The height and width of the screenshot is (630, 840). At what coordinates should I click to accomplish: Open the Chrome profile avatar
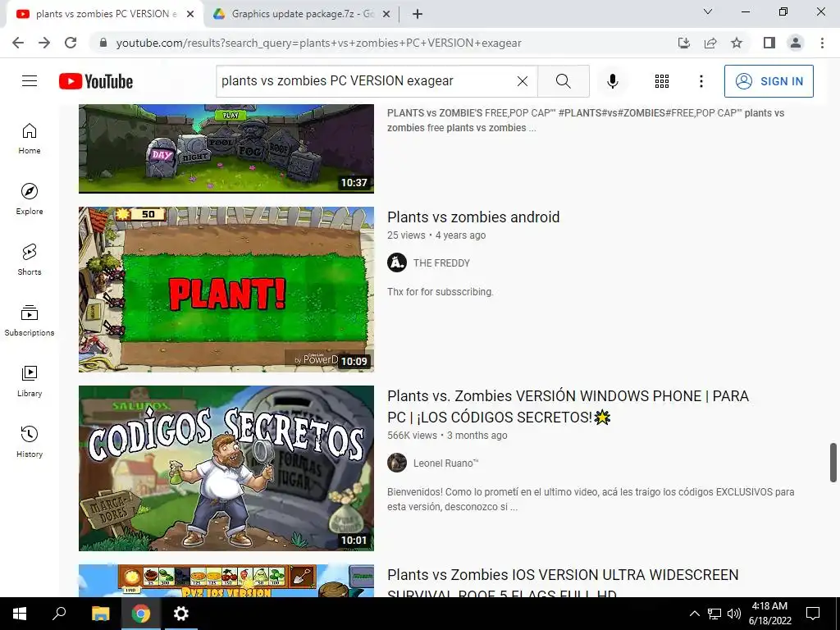796,43
